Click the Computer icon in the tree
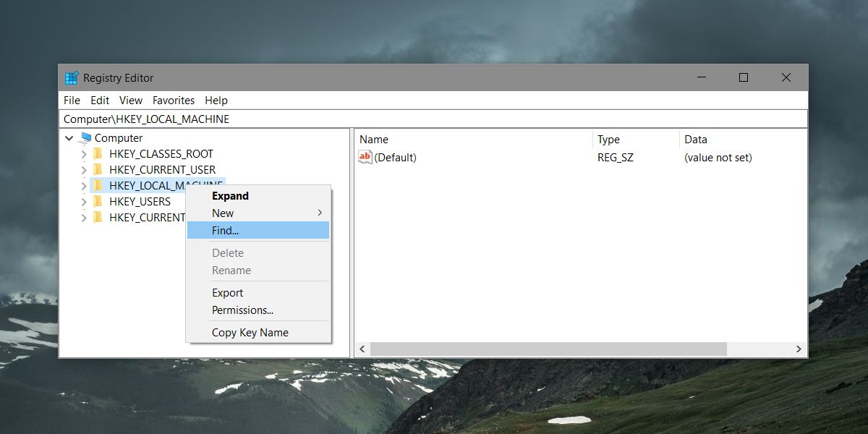This screenshot has height=434, width=868. coord(85,137)
